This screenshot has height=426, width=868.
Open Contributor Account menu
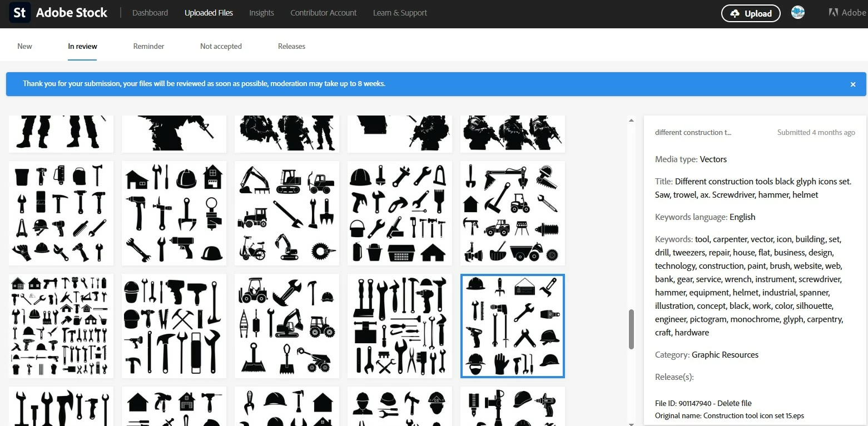tap(324, 13)
